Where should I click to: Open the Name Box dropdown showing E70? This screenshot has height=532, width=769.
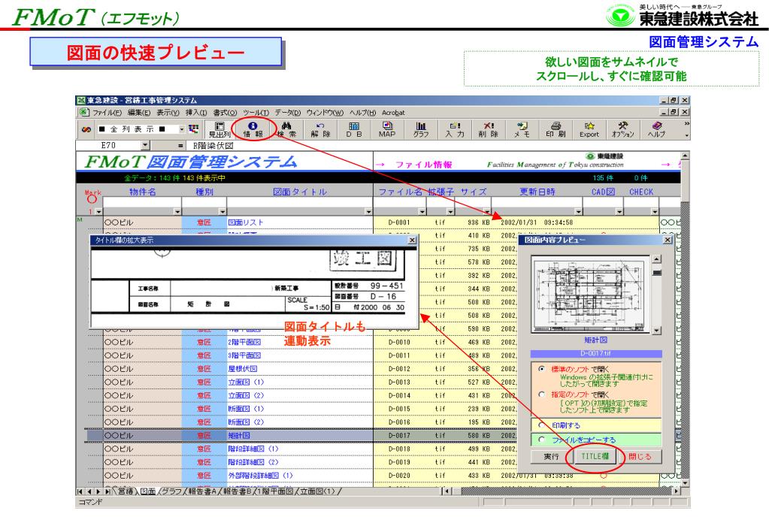tap(145, 145)
